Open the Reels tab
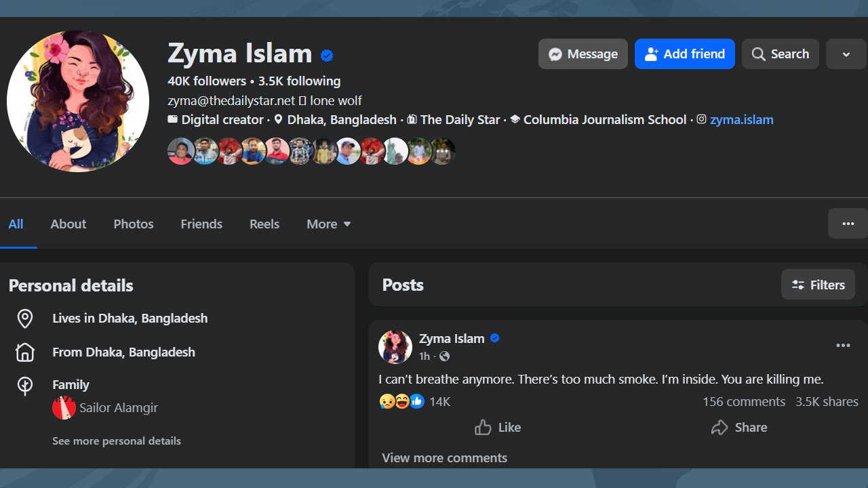Viewport: 868px width, 488px height. [x=264, y=224]
